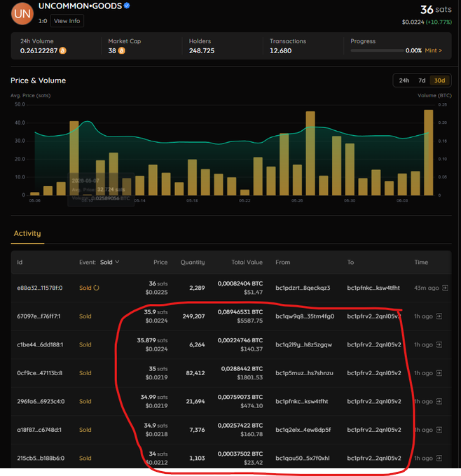Click the Transactions value 12.680
This screenshot has width=461, height=476.
280,50
